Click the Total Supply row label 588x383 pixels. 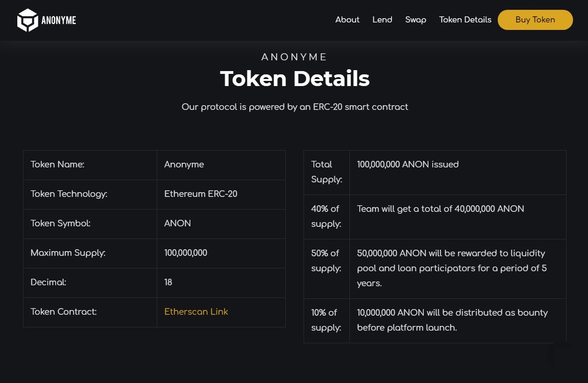[326, 172]
